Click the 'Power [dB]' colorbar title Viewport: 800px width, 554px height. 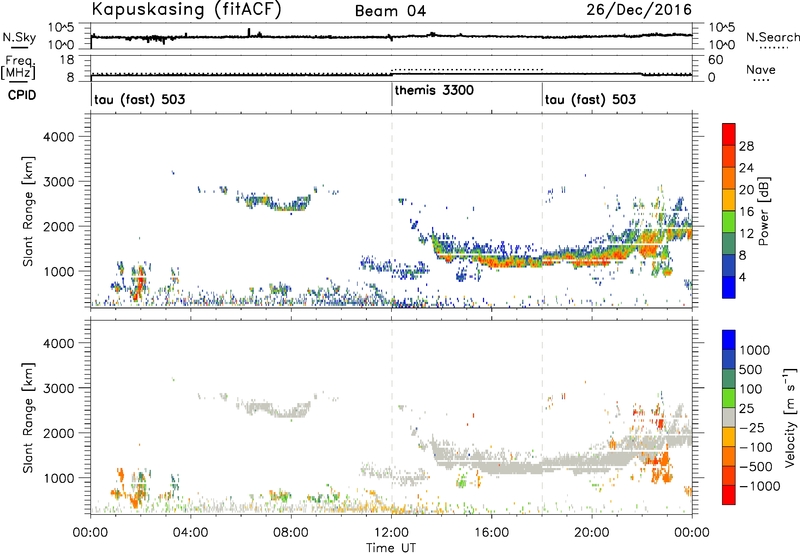764,211
